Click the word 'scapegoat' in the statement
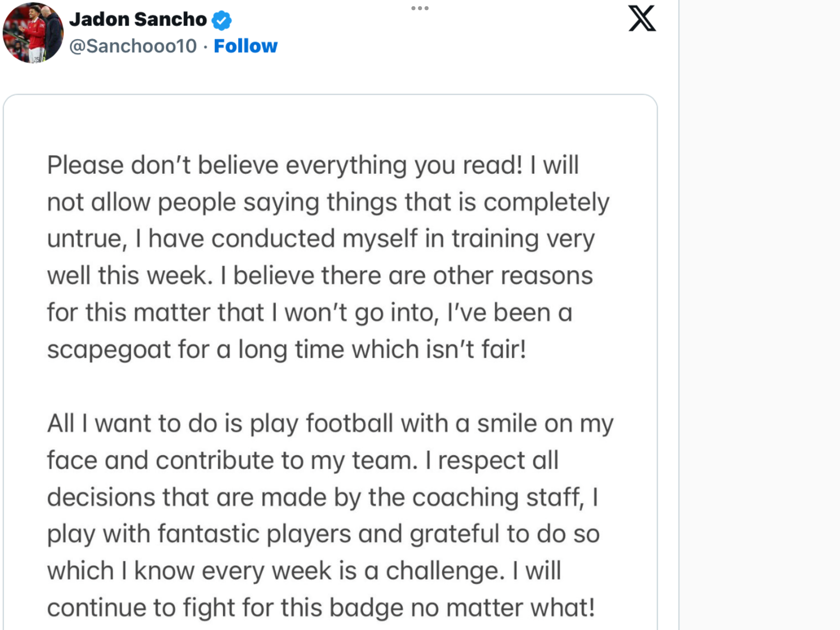840x630 pixels. (109, 350)
